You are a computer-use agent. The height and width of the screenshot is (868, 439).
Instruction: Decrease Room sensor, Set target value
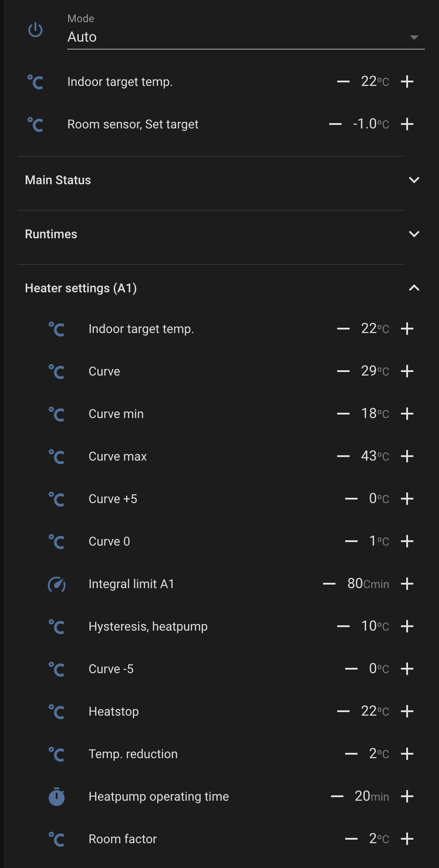(x=335, y=124)
